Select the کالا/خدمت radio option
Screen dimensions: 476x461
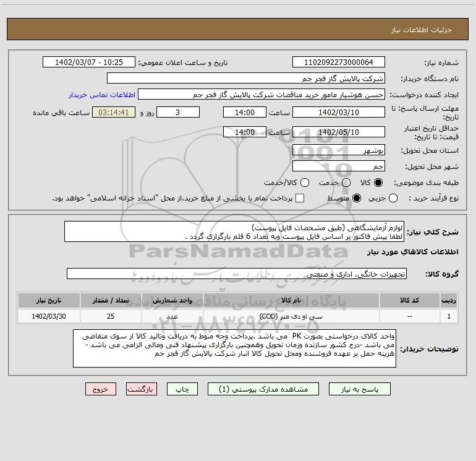point(305,183)
